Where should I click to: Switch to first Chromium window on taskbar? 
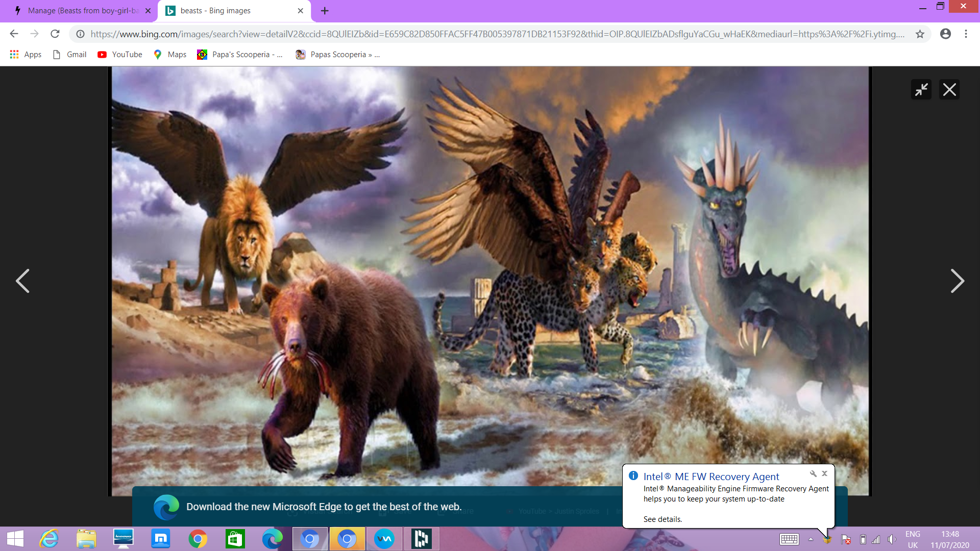click(310, 539)
